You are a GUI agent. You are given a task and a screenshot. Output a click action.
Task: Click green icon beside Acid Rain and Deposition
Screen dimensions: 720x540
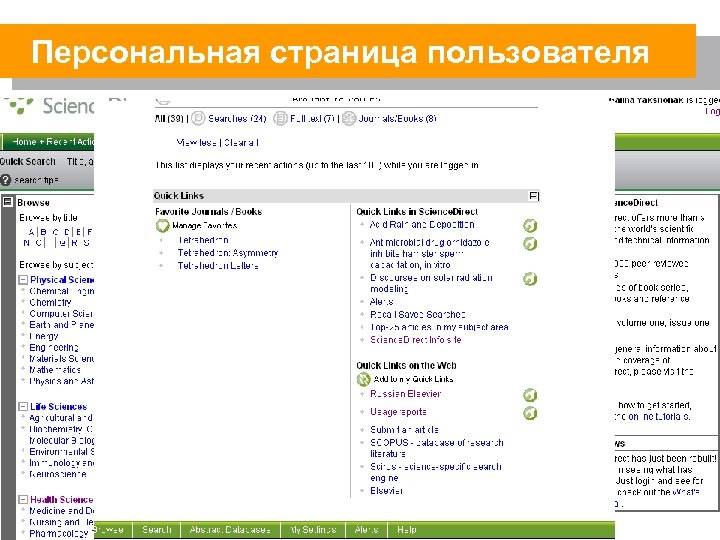click(530, 225)
